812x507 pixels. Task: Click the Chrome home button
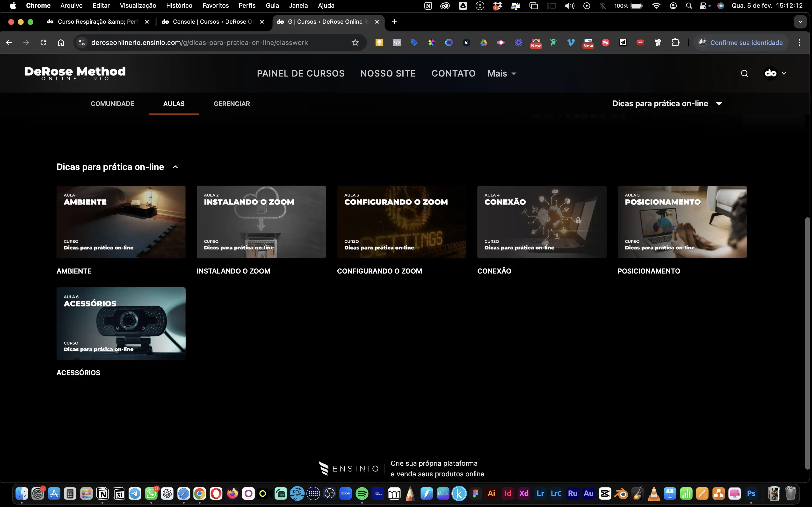click(x=61, y=42)
